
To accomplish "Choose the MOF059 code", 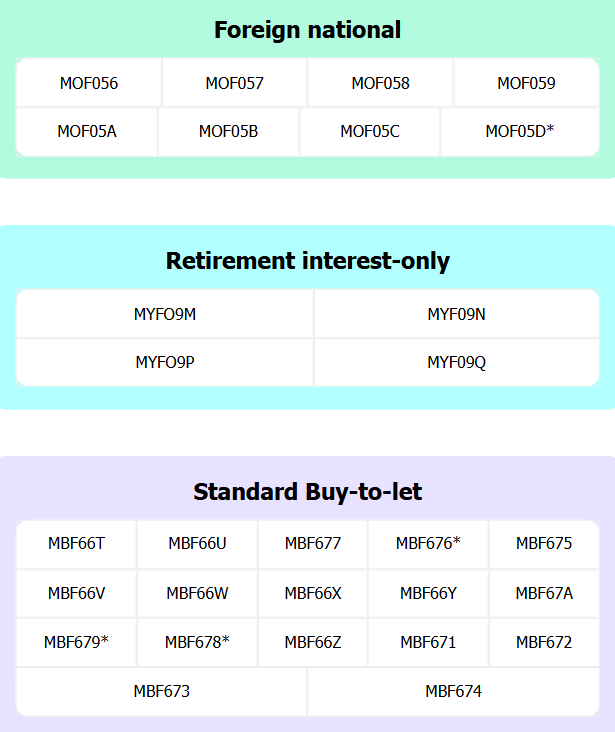I will (526, 83).
